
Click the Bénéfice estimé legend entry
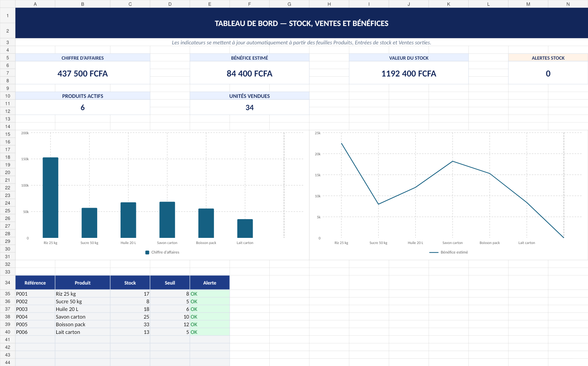(x=449, y=252)
